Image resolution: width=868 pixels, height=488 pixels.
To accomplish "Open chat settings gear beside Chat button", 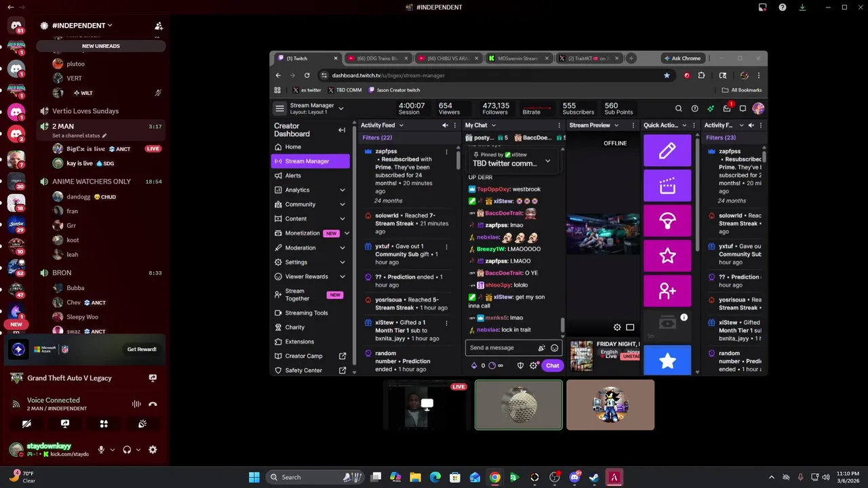I will [x=534, y=365].
